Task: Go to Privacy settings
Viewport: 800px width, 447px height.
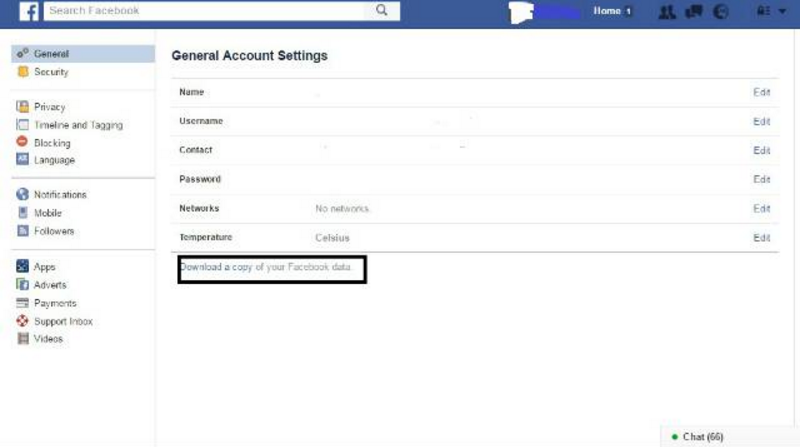Action: [x=49, y=107]
